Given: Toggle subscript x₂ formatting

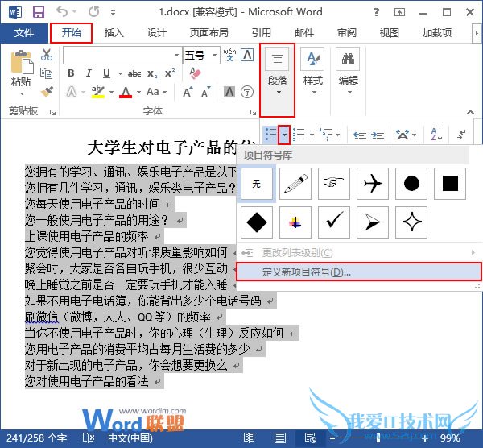Looking at the screenshot, I should (152, 73).
